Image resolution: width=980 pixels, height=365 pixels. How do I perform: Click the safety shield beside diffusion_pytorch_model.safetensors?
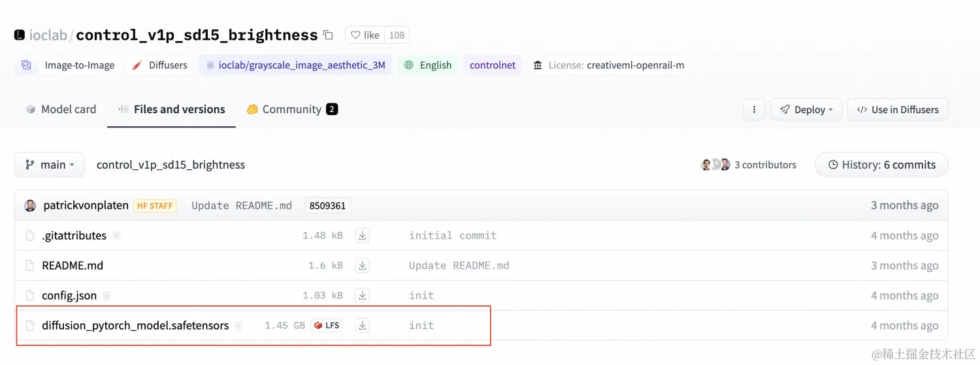point(238,325)
